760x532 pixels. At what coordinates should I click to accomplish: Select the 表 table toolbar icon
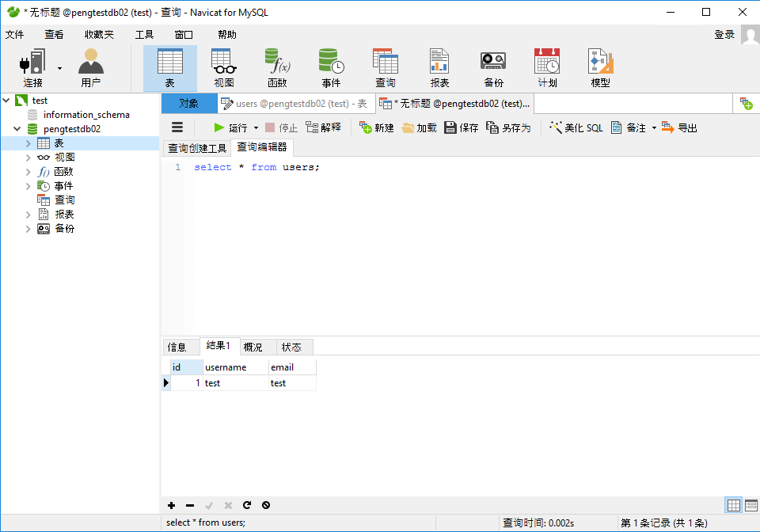coord(170,68)
